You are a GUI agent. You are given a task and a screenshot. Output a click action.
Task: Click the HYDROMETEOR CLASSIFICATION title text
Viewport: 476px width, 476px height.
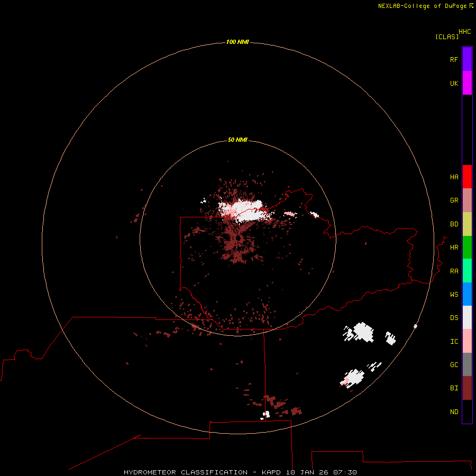coord(186,472)
